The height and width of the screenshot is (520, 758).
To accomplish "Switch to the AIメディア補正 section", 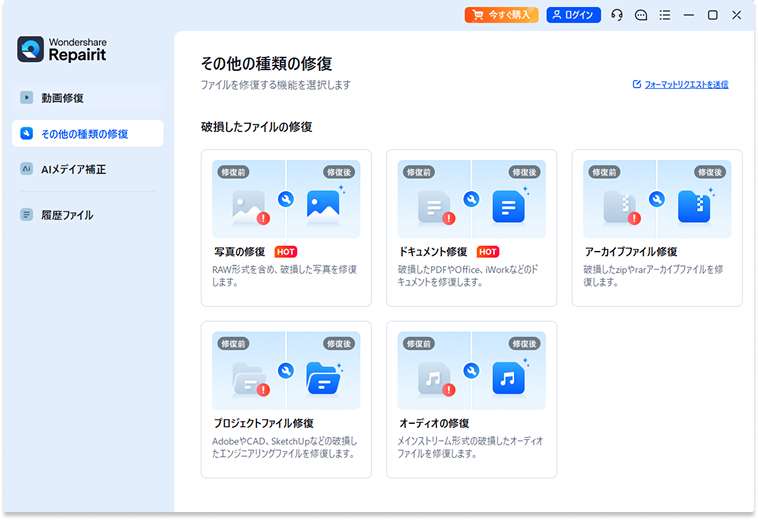I will pyautogui.click(x=73, y=169).
